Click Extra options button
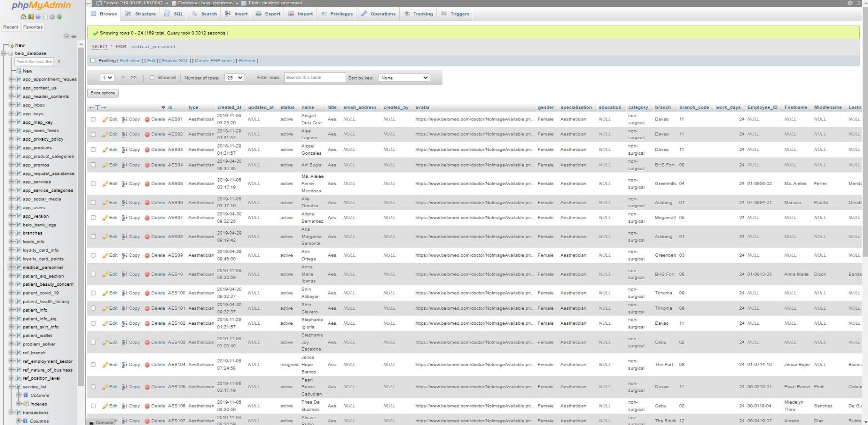This screenshot has height=425, width=868. 103,93
